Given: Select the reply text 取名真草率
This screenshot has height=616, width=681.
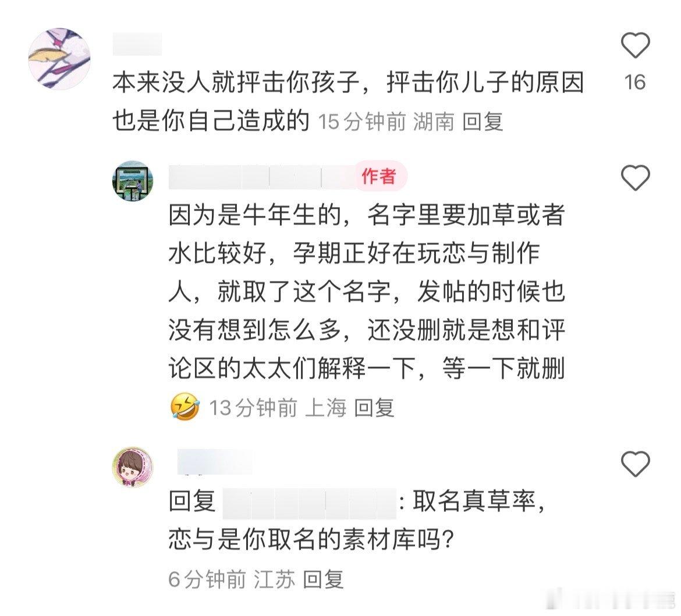Looking at the screenshot, I should click(x=478, y=501).
